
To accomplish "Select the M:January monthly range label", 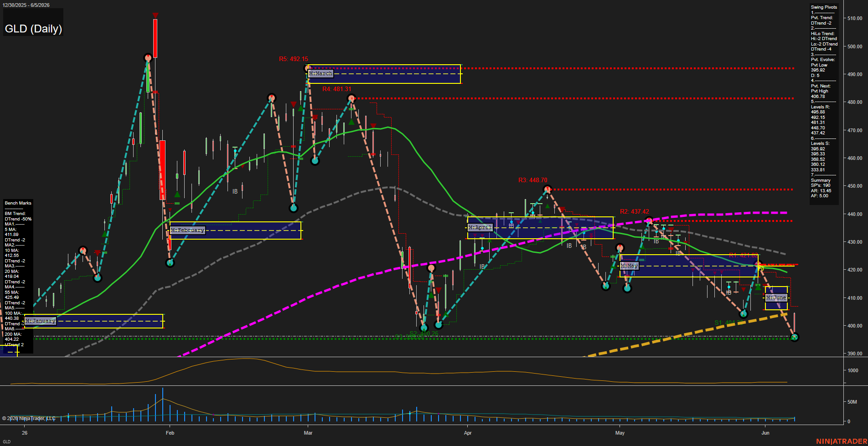I will tap(41, 321).
